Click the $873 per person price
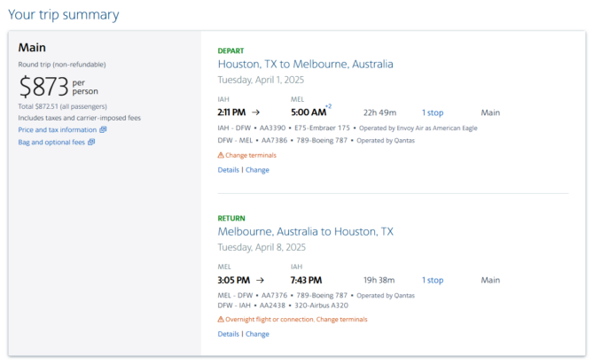The image size is (594, 364). tap(59, 86)
